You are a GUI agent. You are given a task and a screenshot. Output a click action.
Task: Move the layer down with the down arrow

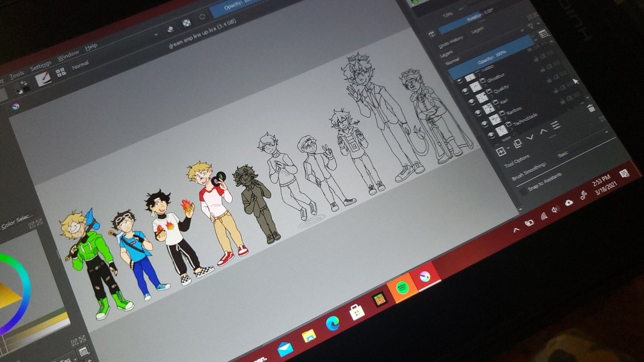pyautogui.click(x=530, y=137)
